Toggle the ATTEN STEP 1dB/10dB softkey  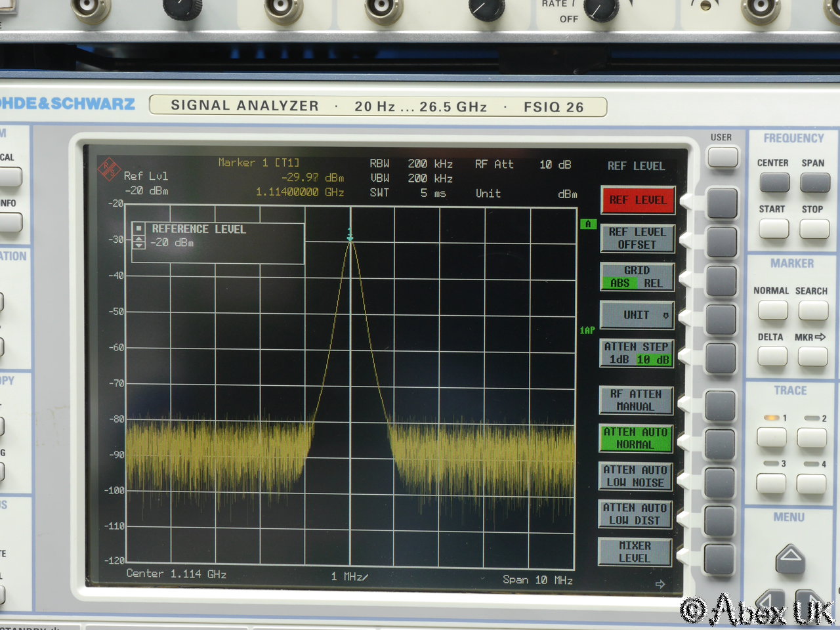point(637,353)
